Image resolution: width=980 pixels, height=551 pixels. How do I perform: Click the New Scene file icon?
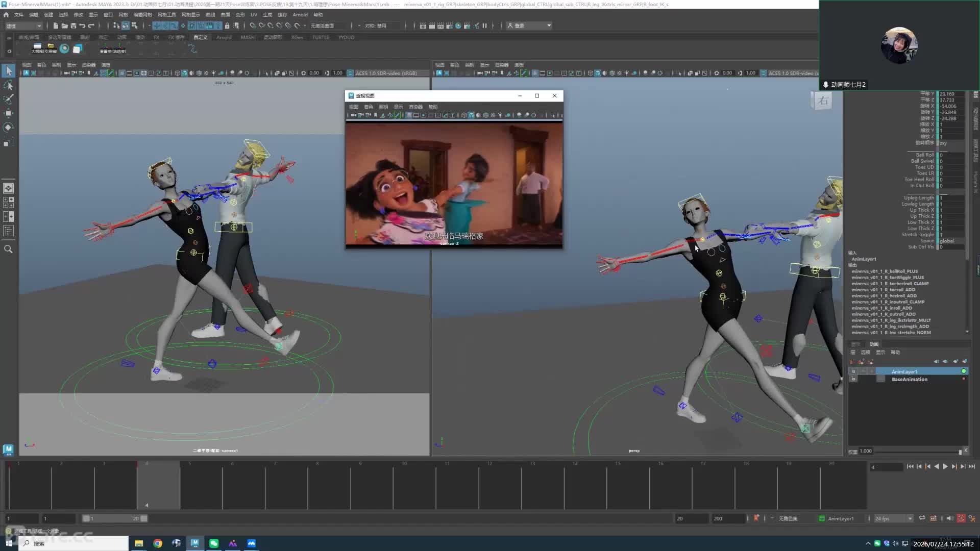click(56, 26)
